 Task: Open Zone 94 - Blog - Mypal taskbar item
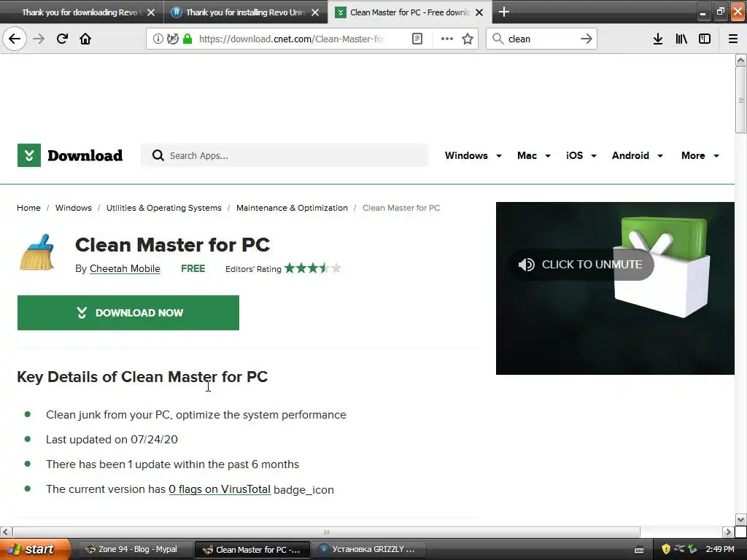pyautogui.click(x=134, y=550)
